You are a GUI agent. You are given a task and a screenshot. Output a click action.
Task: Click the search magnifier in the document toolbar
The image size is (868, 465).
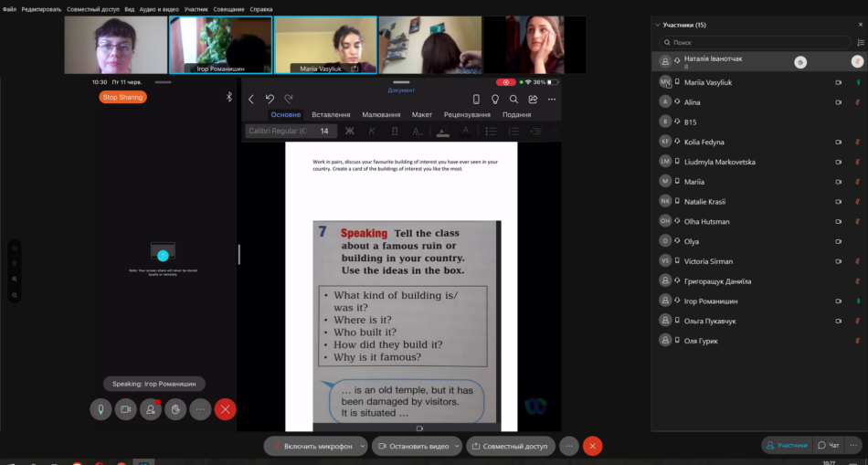[513, 100]
